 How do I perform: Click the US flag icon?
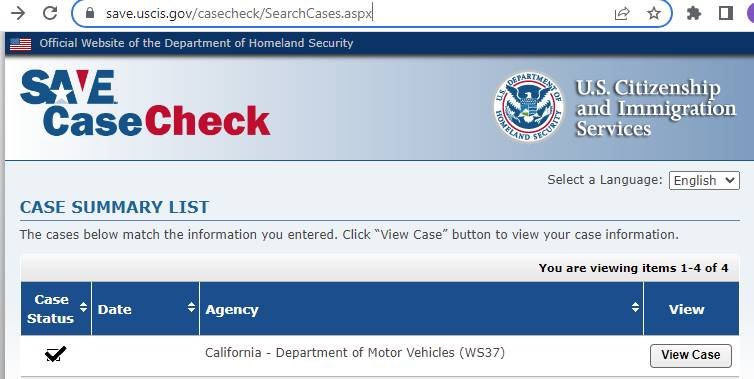pos(21,44)
